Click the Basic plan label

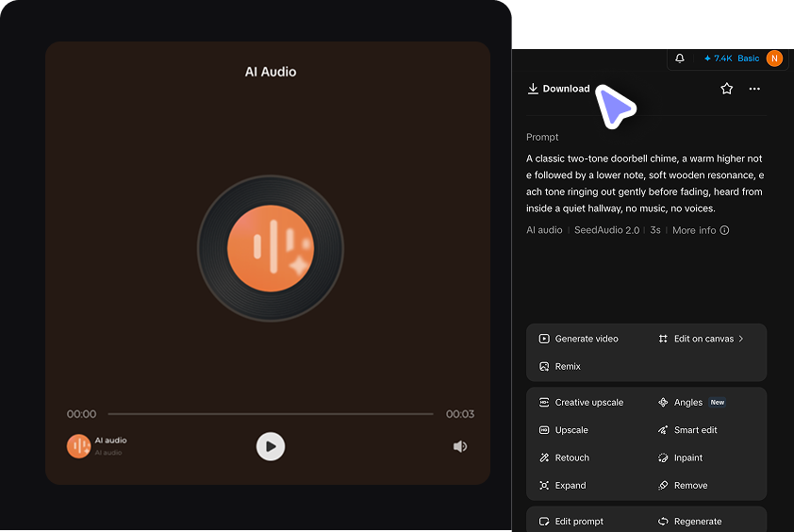(x=749, y=58)
